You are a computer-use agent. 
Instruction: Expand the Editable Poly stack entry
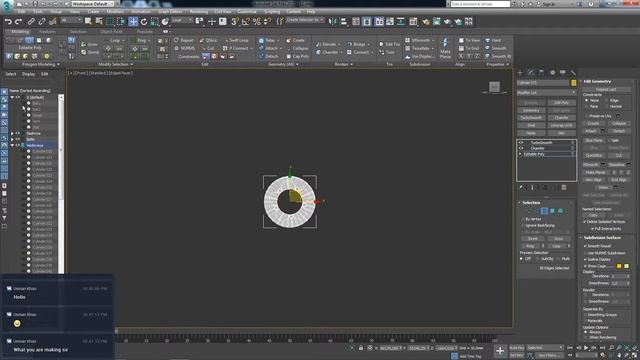520,154
